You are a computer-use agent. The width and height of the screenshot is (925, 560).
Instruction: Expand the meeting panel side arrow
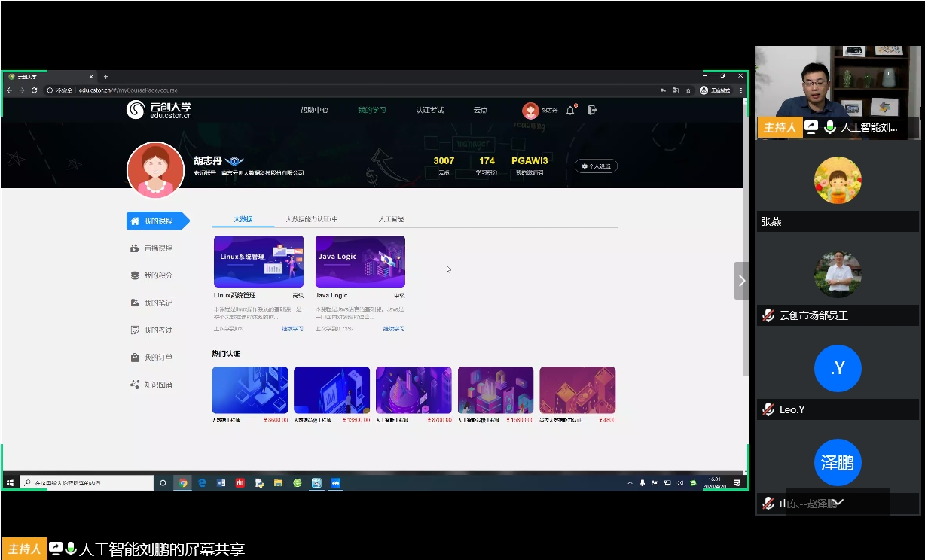click(741, 281)
